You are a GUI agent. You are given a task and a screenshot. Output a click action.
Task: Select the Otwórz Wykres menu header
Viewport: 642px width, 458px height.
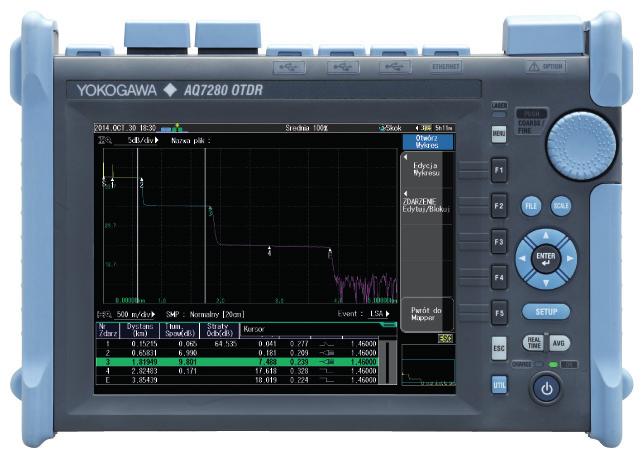(x=427, y=142)
